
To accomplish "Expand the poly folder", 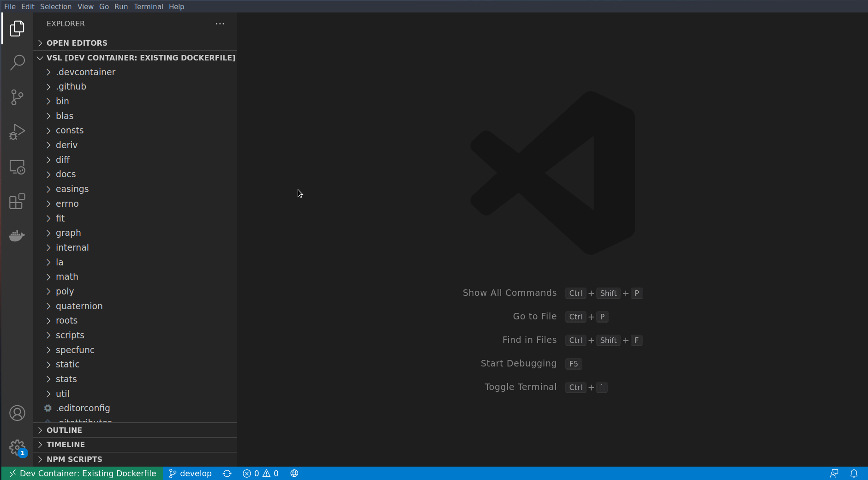I will [135, 291].
